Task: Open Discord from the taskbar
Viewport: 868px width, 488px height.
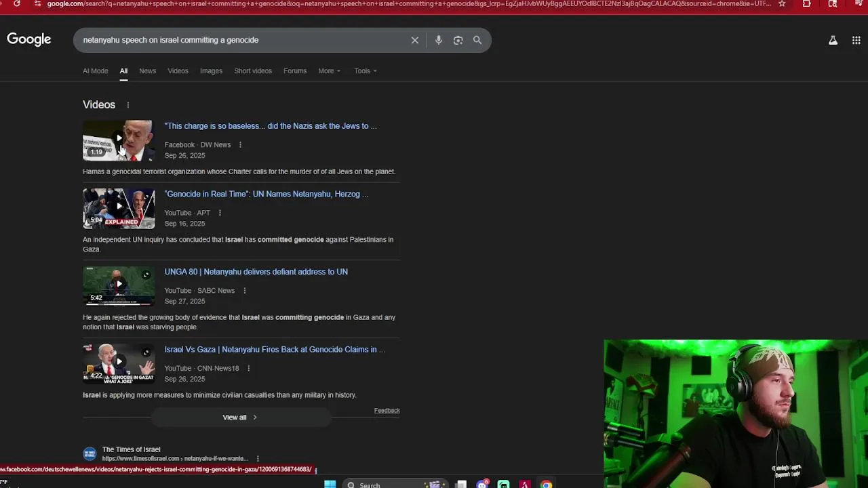Action: (482, 484)
